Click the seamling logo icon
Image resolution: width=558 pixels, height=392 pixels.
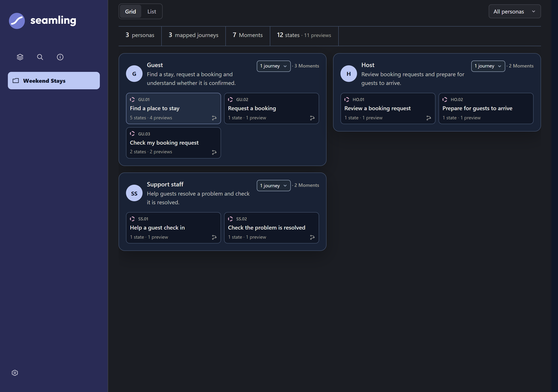click(17, 21)
